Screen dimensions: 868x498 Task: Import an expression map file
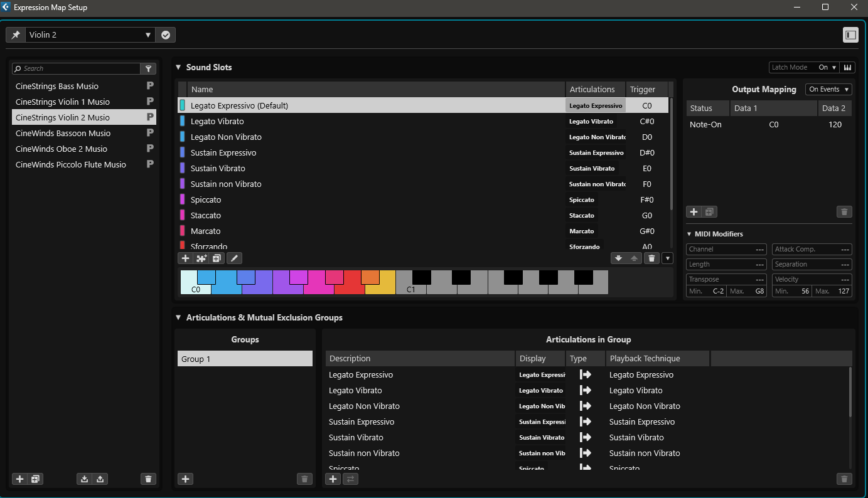(84, 479)
